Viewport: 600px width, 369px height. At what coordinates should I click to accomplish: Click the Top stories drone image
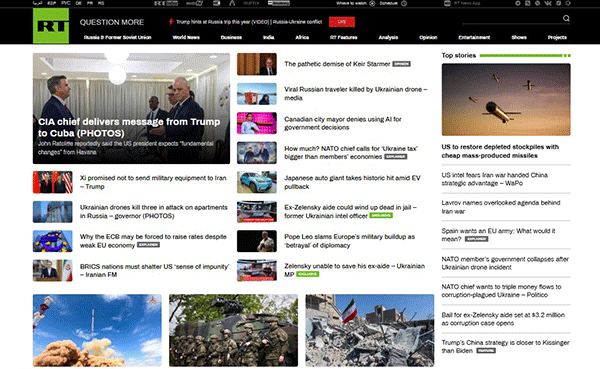click(506, 100)
